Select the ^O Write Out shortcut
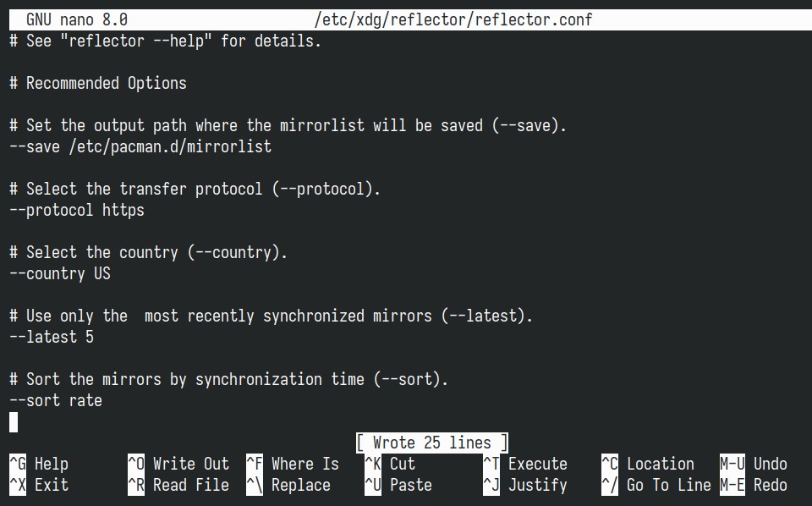The height and width of the screenshot is (506, 812). (178, 464)
